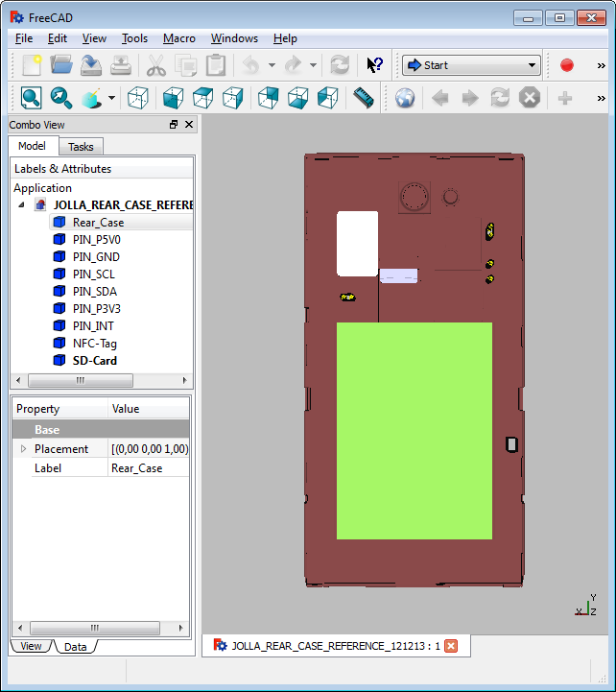Open the Start workbench dropdown

(471, 65)
